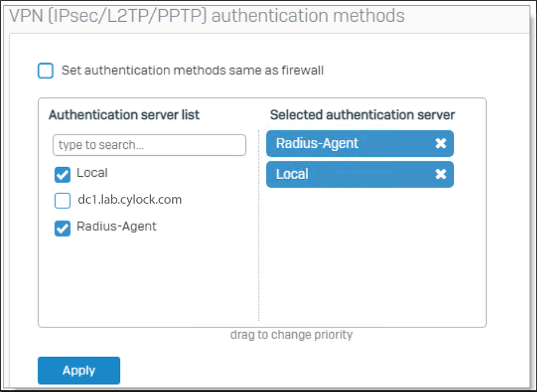Screen dimensions: 537x392
Task: Select the Local selected server bar
Action: [342, 174]
